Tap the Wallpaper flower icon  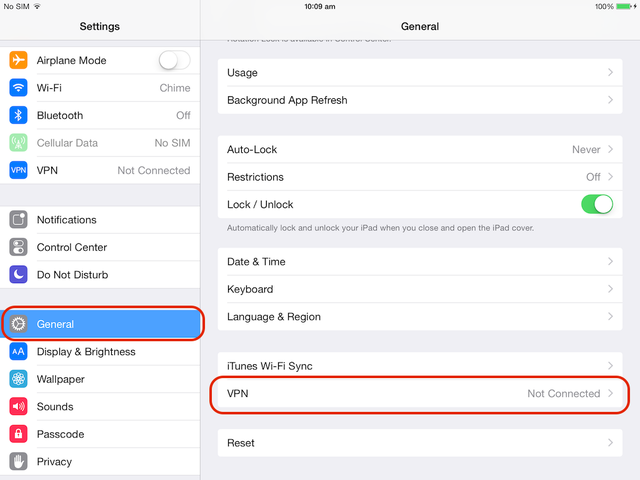click(x=18, y=379)
